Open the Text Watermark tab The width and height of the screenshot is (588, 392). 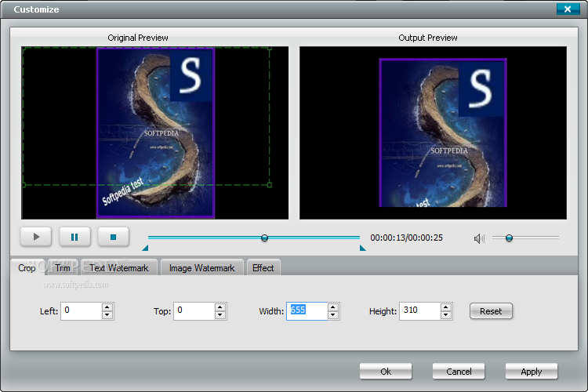119,268
